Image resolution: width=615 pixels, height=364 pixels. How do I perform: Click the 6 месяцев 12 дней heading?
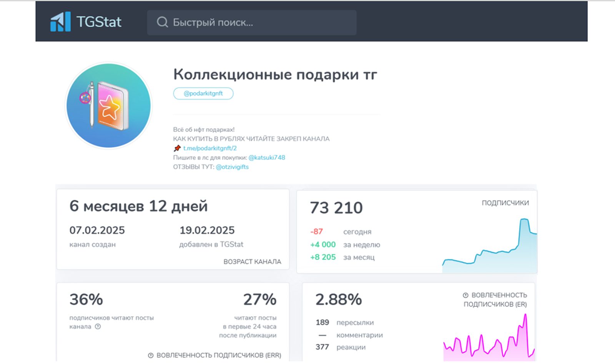pos(138,206)
